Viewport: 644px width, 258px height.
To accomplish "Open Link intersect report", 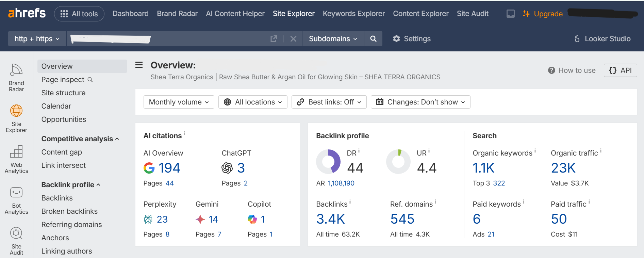I will tap(64, 165).
